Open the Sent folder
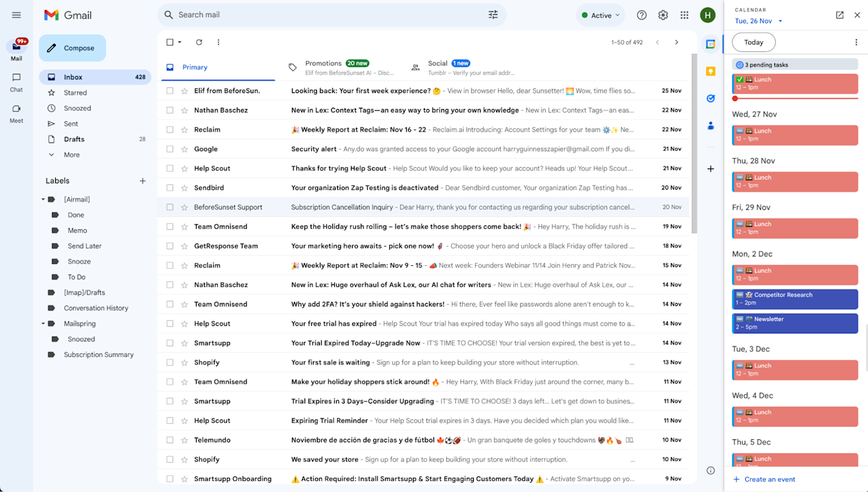Screen dimensions: 868x492 tap(95, 124)
